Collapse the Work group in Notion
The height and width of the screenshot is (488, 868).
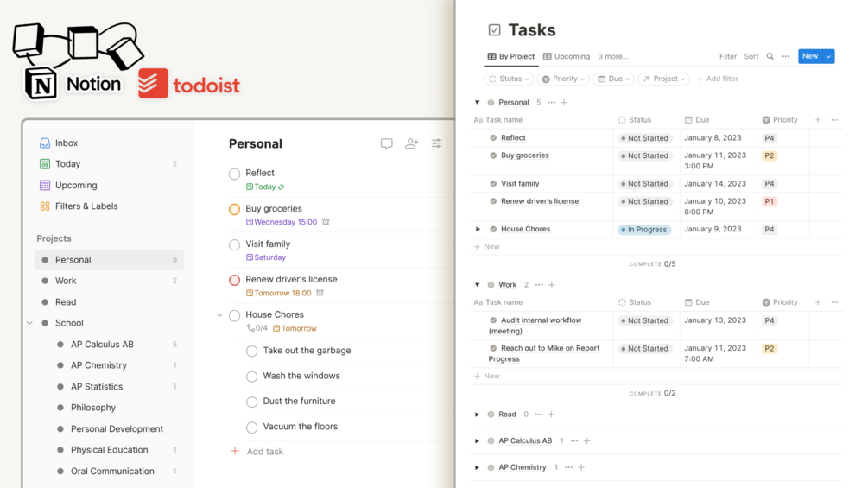click(477, 285)
